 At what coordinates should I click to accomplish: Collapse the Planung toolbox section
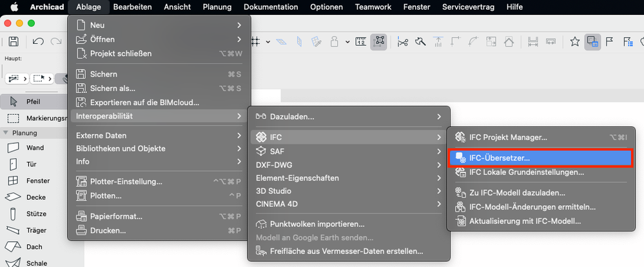pos(6,133)
